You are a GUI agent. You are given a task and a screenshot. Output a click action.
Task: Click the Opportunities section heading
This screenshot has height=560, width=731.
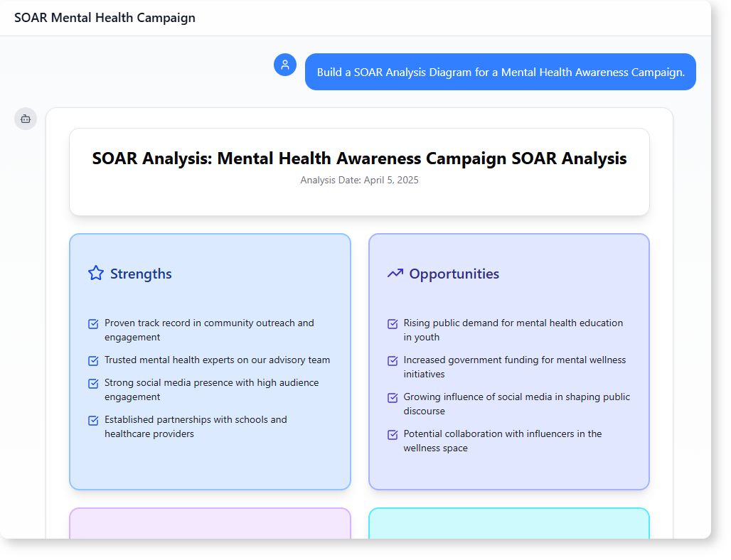[x=454, y=274]
